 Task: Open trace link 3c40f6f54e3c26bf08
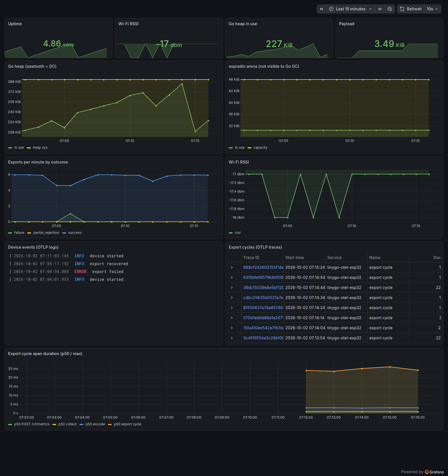[263, 338]
